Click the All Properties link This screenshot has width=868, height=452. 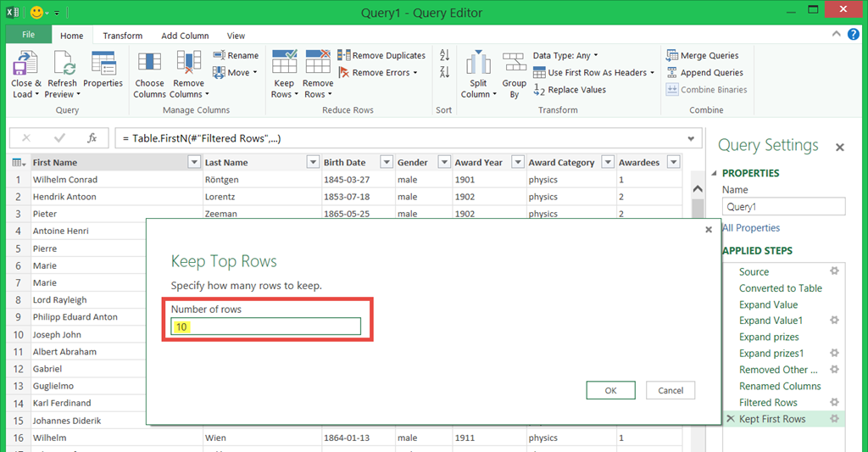click(x=751, y=228)
